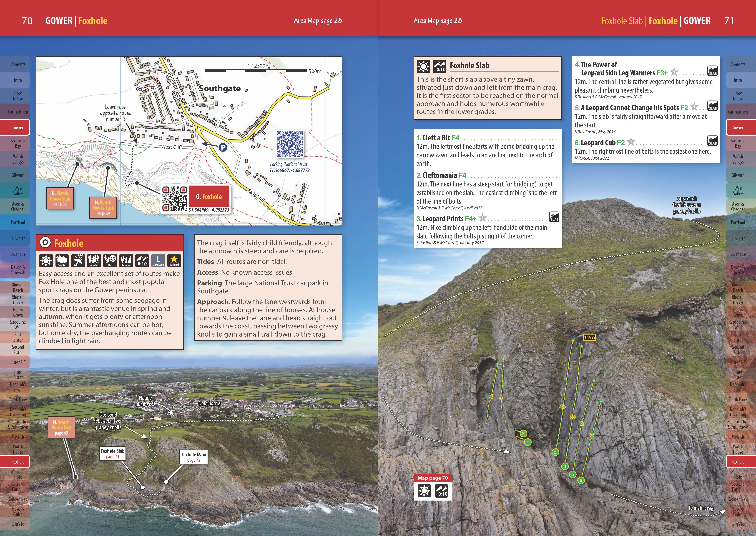
Task: Click the sun icon under Map page 70
Action: [424, 491]
